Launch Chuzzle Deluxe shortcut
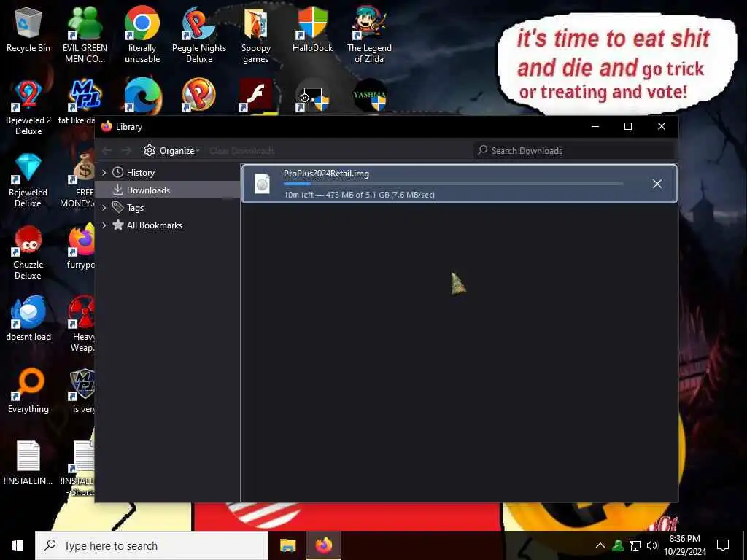This screenshot has width=747, height=560. point(28,252)
